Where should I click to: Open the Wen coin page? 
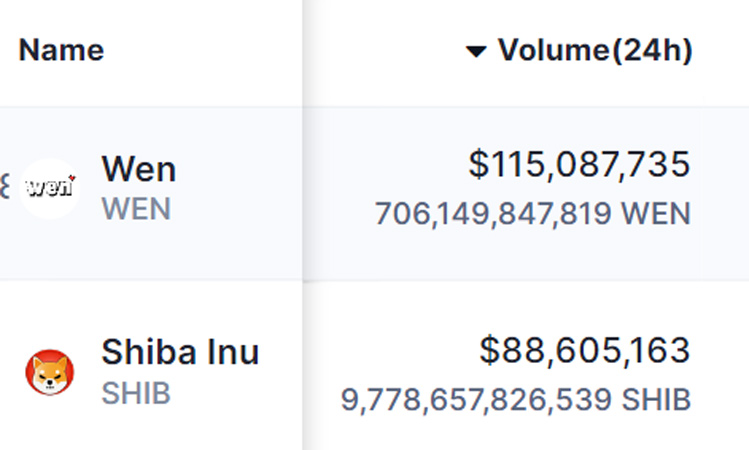[139, 169]
